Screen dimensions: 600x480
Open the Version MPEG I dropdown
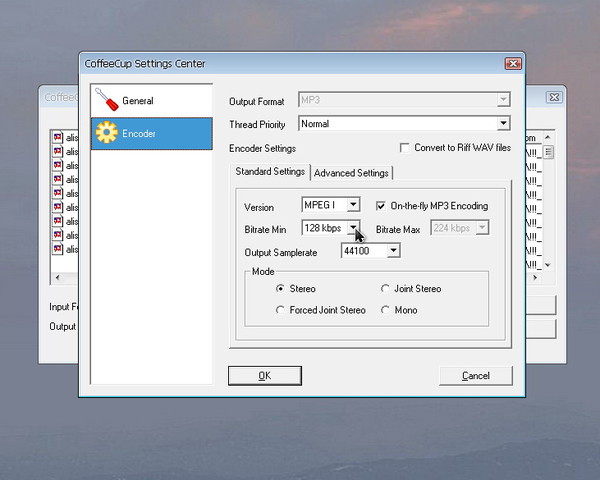353,204
